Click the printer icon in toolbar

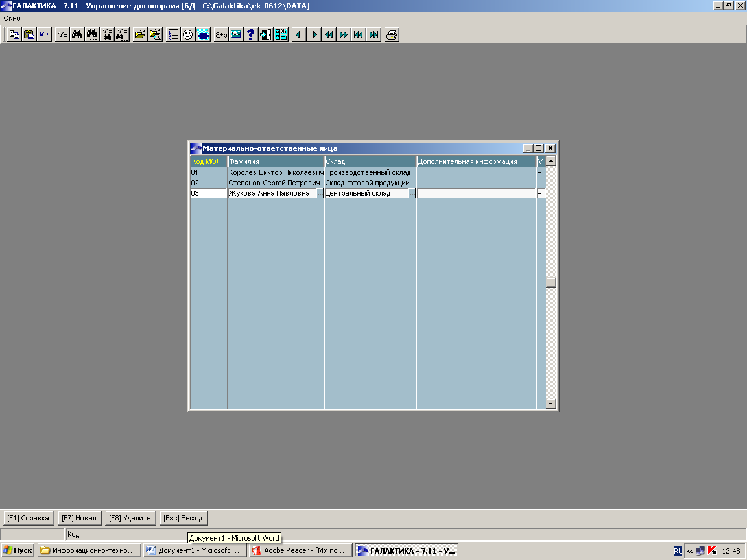[x=391, y=35]
